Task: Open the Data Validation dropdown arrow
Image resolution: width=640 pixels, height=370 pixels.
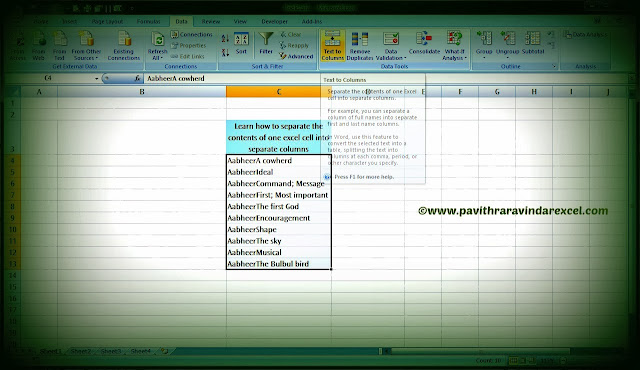Action: [404, 58]
